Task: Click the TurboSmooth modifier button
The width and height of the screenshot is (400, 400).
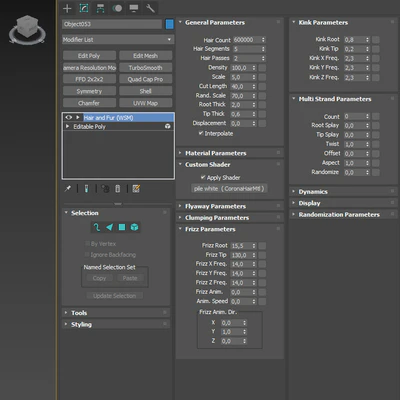Action: coord(146,68)
